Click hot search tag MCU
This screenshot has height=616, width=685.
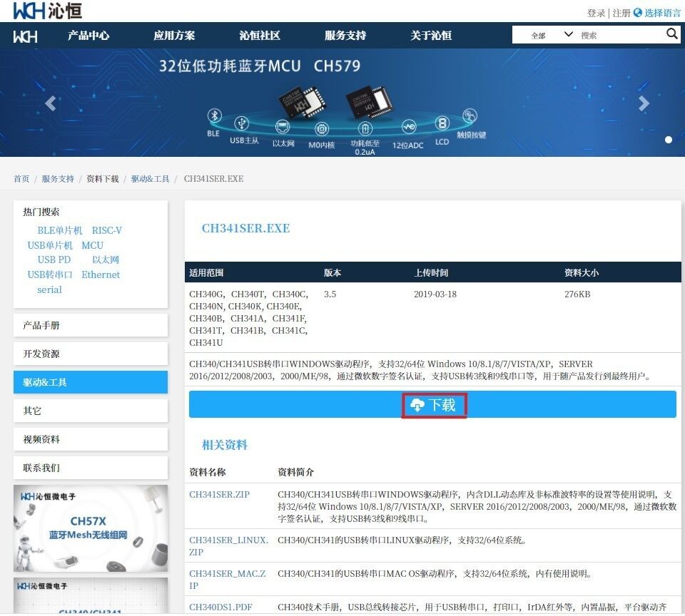pyautogui.click(x=92, y=245)
